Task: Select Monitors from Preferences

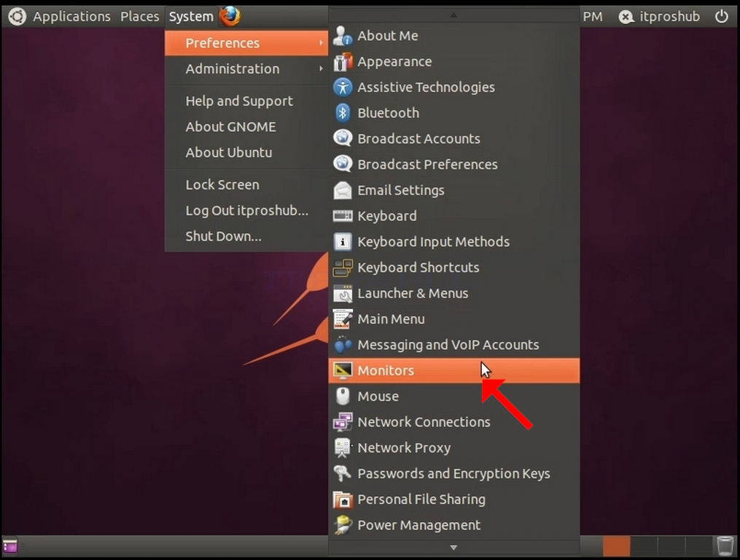Action: (453, 370)
